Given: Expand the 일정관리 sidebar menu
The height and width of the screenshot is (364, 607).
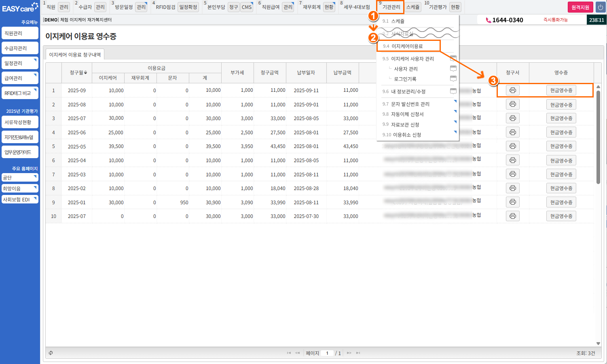Looking at the screenshot, I should pos(20,63).
